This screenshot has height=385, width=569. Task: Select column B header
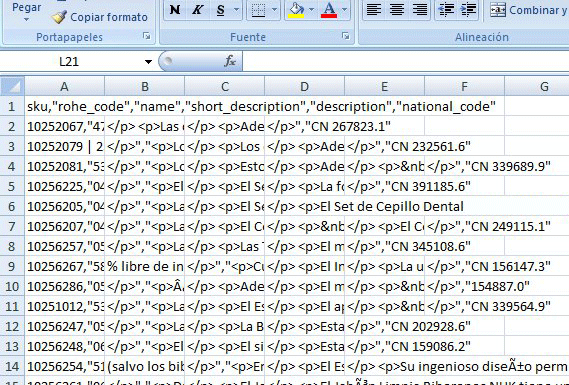click(x=144, y=86)
